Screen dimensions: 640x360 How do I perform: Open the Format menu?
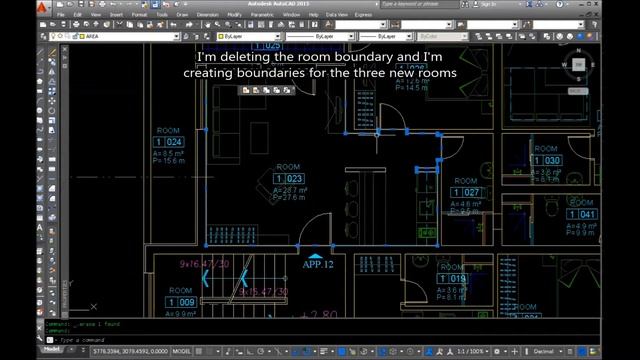coord(139,15)
